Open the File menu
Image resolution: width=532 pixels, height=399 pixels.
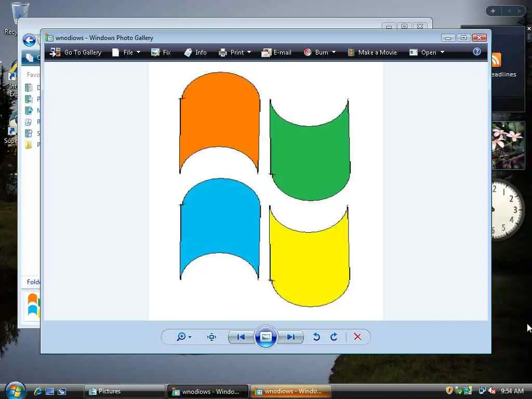tap(126, 52)
